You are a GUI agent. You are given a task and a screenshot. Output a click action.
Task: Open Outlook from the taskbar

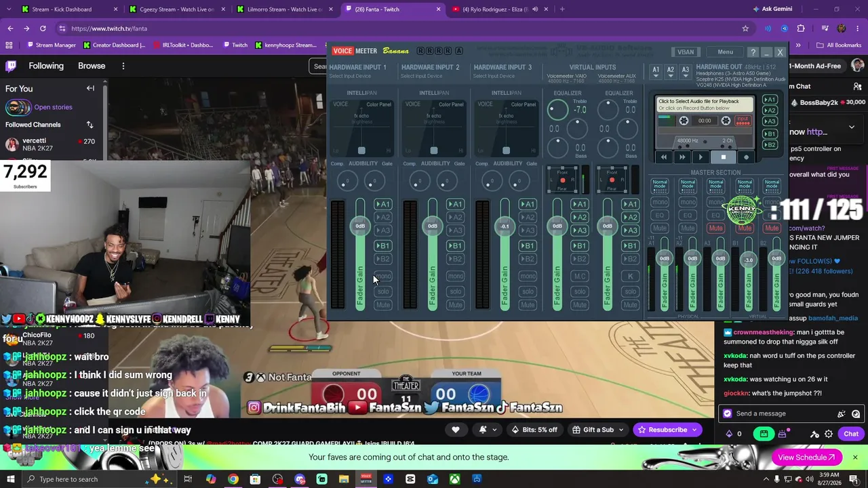click(x=432, y=479)
